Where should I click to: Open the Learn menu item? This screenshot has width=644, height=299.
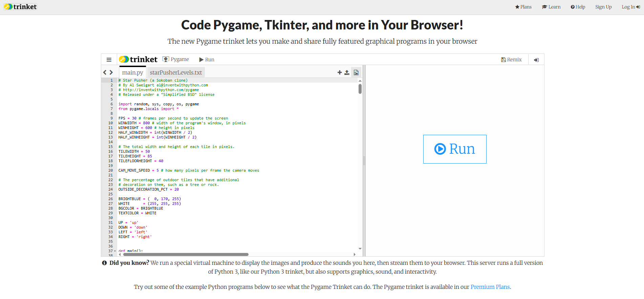(551, 7)
